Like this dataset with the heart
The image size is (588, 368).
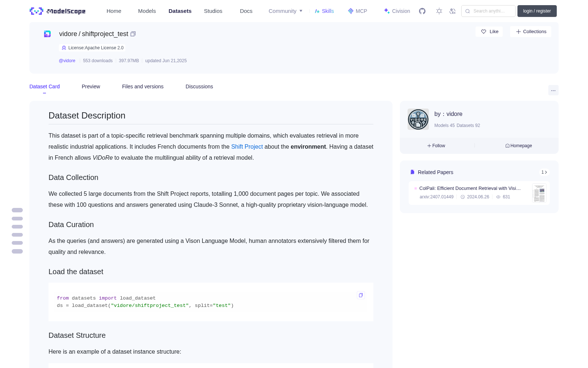pos(489,32)
